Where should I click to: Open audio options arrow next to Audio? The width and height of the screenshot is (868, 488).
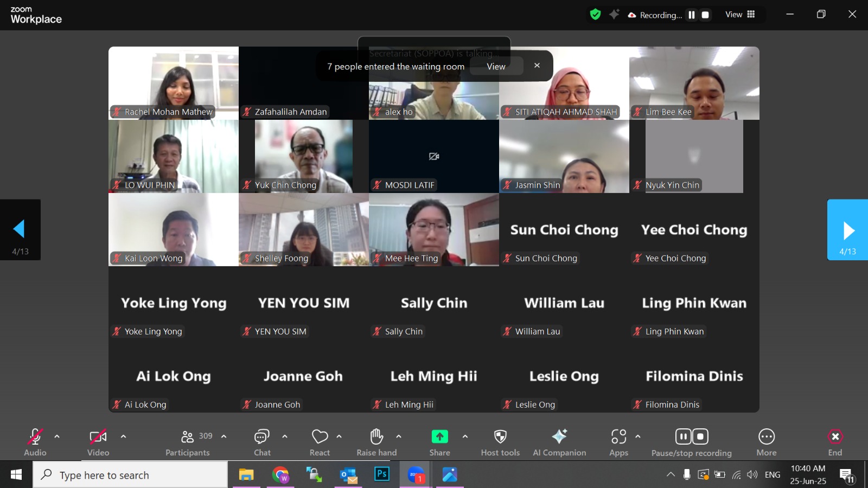57,436
